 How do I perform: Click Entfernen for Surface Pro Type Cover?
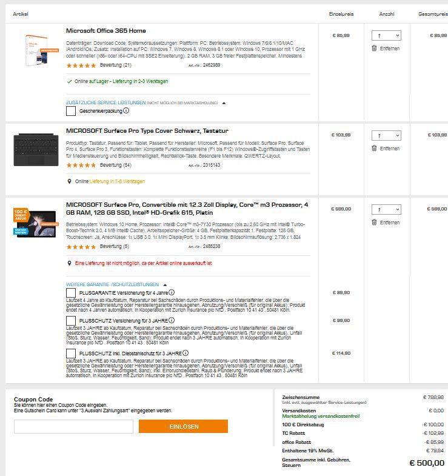(390, 149)
